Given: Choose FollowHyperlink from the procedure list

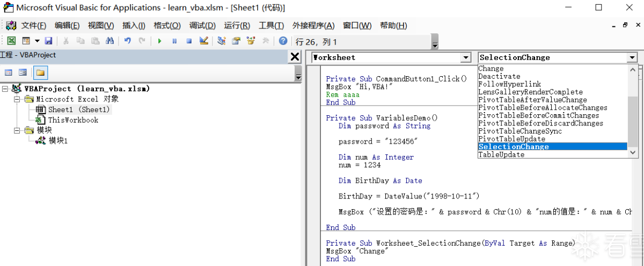Looking at the screenshot, I should tap(552, 84).
